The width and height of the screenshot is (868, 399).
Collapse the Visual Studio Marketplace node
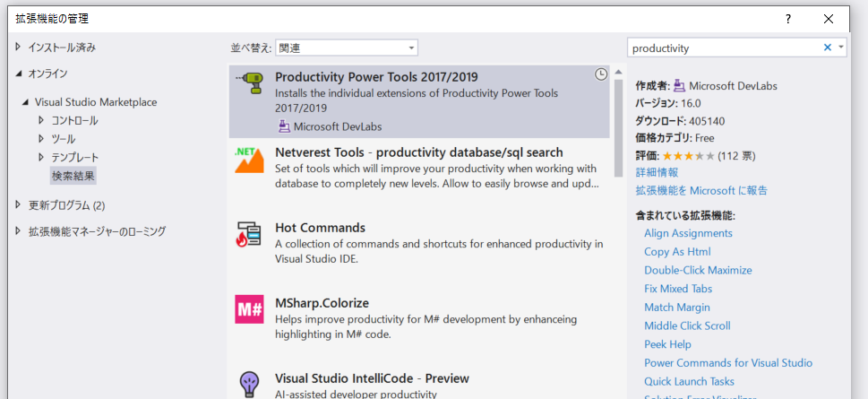tap(25, 102)
